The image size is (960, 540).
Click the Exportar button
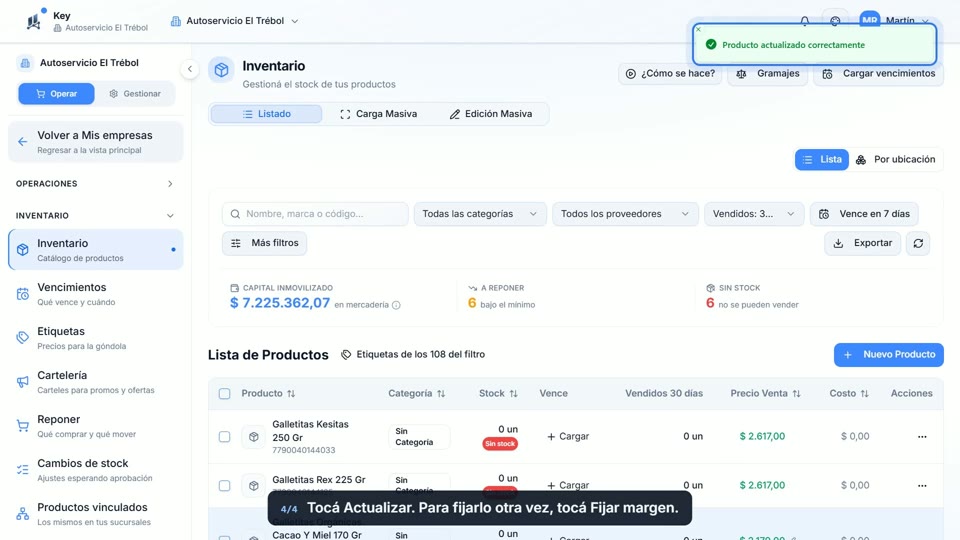862,243
